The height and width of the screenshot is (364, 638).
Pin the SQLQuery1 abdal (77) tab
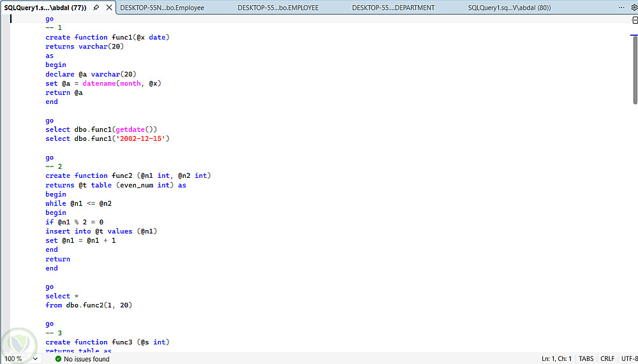[x=96, y=7]
